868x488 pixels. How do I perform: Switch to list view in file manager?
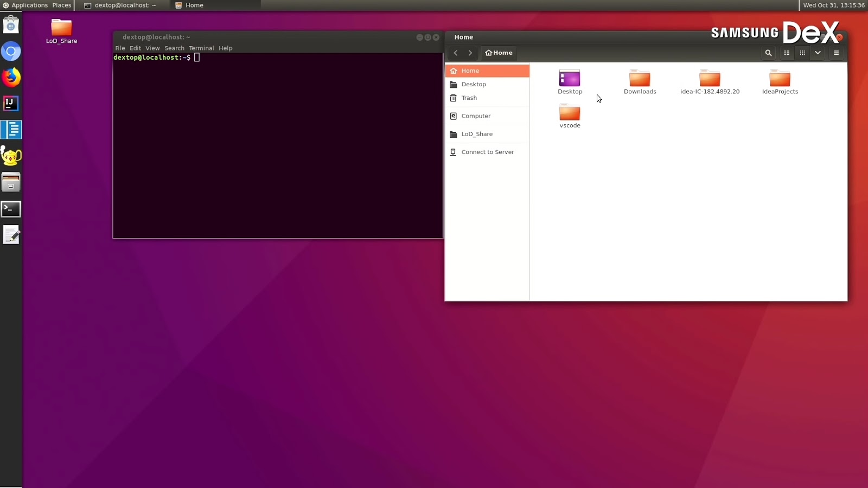coord(787,53)
